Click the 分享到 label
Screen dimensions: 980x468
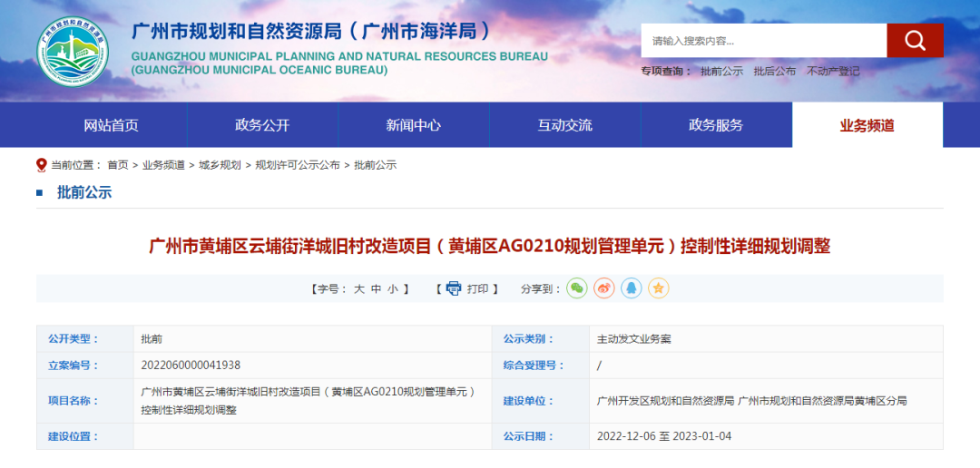(x=541, y=288)
